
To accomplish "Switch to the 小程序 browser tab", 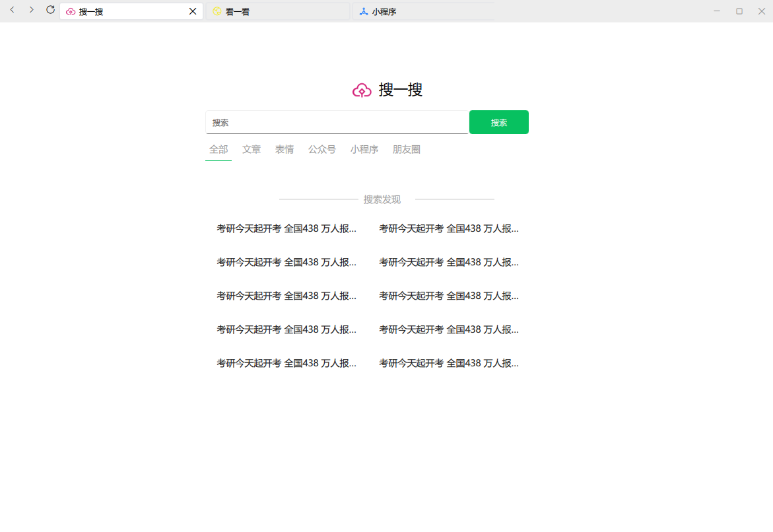I will (x=424, y=11).
